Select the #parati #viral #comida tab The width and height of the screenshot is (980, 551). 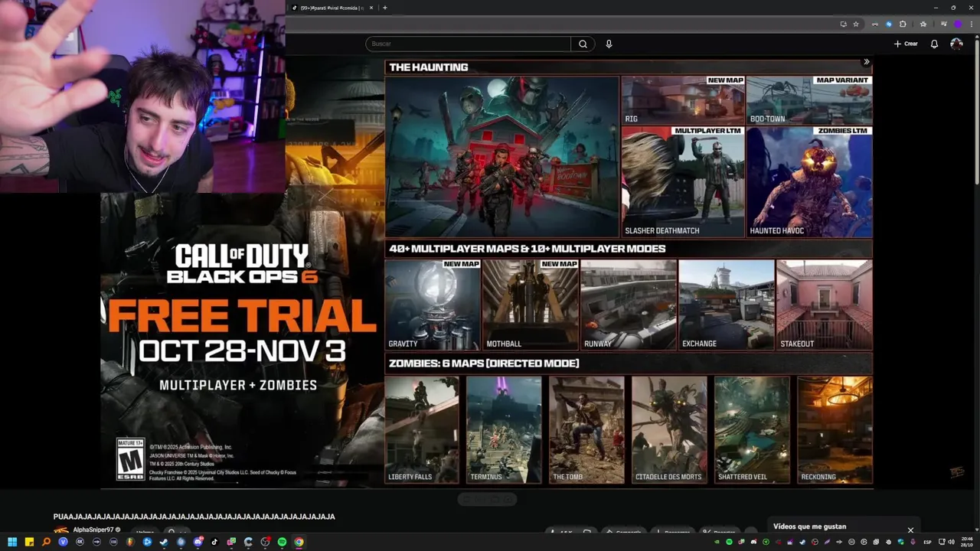point(332,8)
